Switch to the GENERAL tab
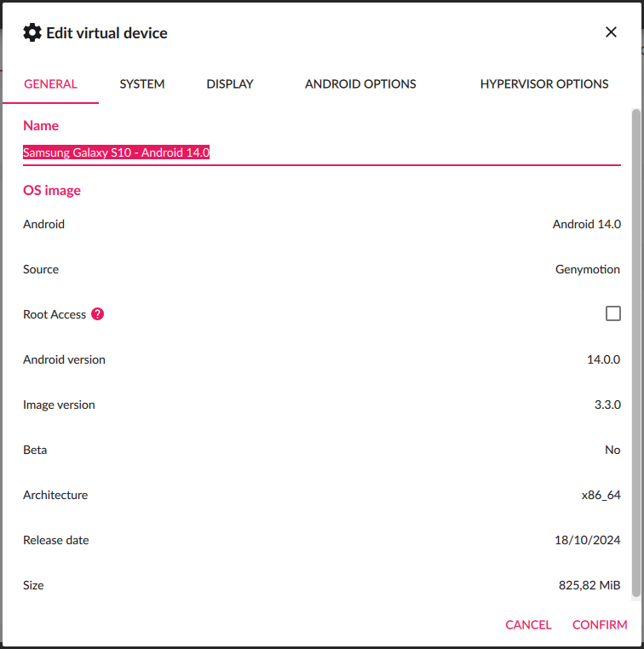Viewport: 644px width, 649px height. tap(50, 84)
